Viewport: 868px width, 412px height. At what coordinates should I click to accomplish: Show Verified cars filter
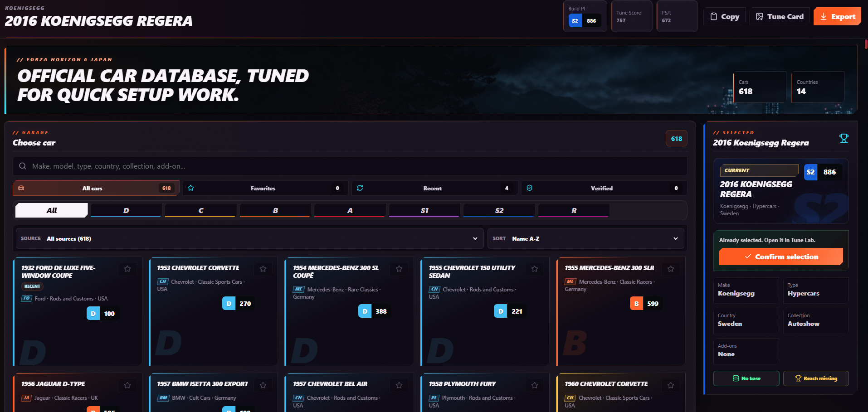[604, 188]
